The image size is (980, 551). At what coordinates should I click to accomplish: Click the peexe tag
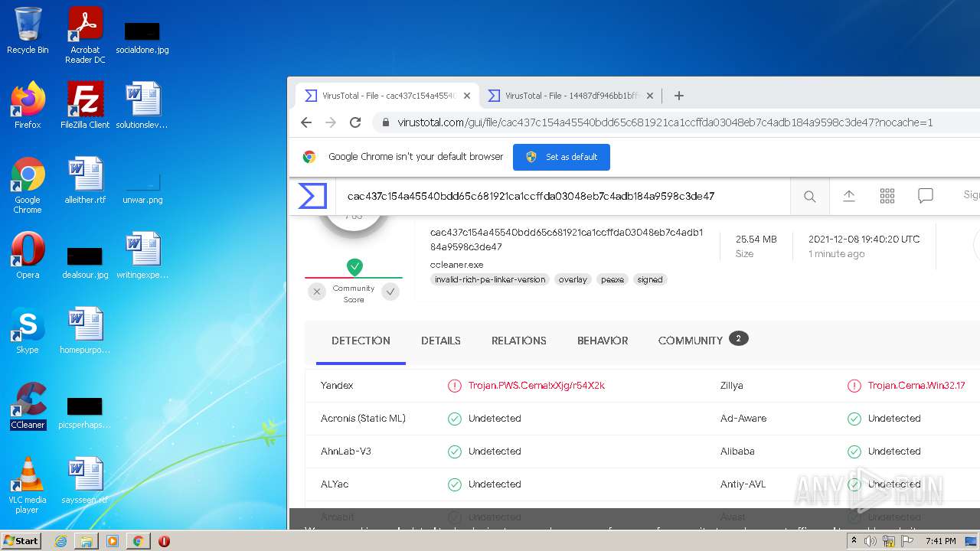[612, 279]
